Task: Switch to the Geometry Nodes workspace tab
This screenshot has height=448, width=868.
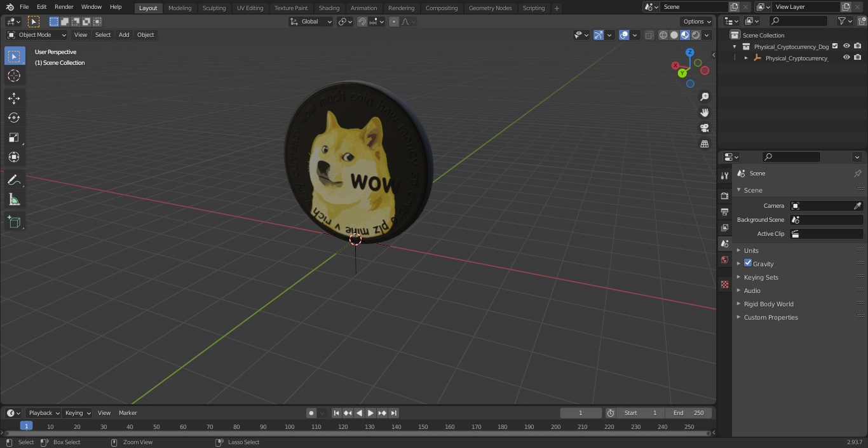Action: [x=490, y=8]
